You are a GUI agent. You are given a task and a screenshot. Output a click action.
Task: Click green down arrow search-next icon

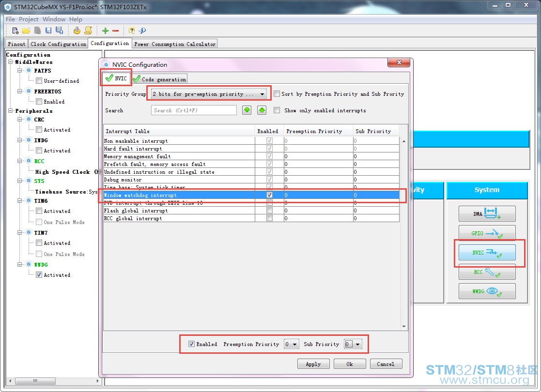(247, 110)
